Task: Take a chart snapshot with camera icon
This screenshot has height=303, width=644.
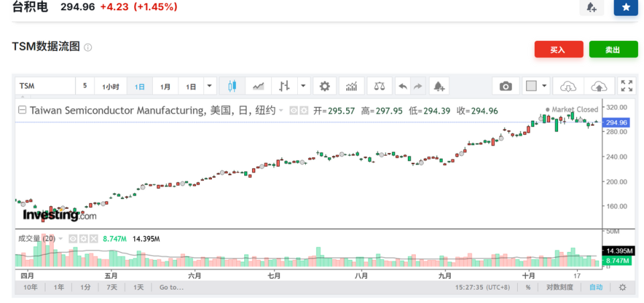Action: (x=506, y=87)
